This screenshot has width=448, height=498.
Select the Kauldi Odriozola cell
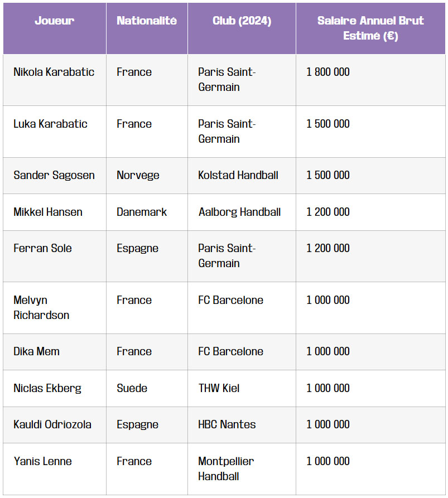click(52, 425)
